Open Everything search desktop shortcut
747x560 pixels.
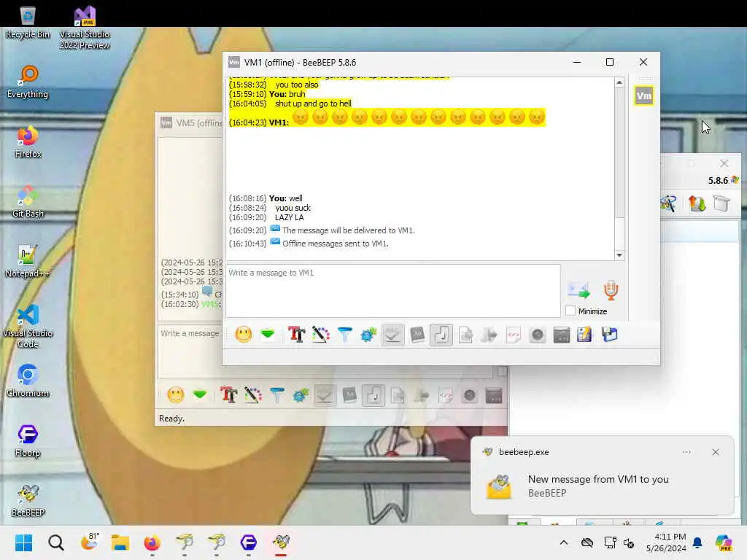pyautogui.click(x=28, y=82)
